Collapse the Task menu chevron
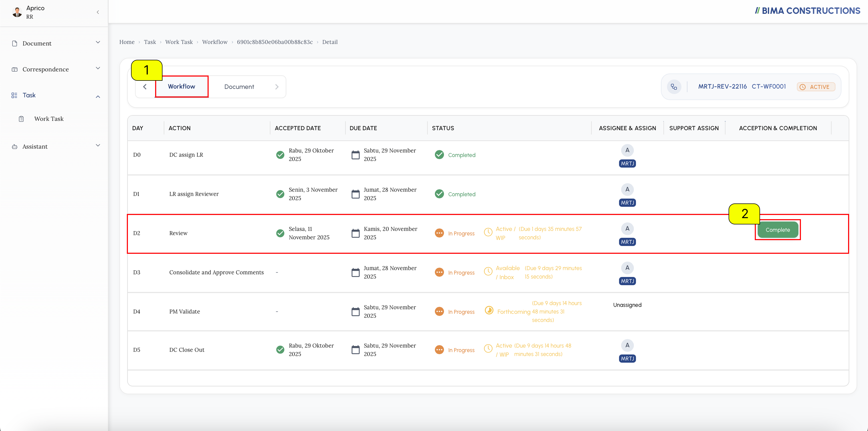Viewport: 868px width, 431px height. [98, 97]
